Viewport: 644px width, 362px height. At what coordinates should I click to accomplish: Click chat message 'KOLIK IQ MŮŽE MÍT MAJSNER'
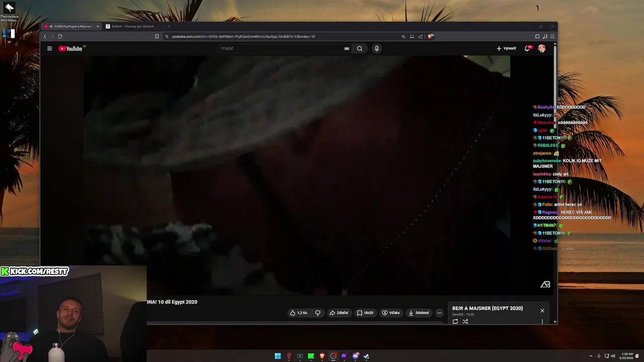(567, 163)
